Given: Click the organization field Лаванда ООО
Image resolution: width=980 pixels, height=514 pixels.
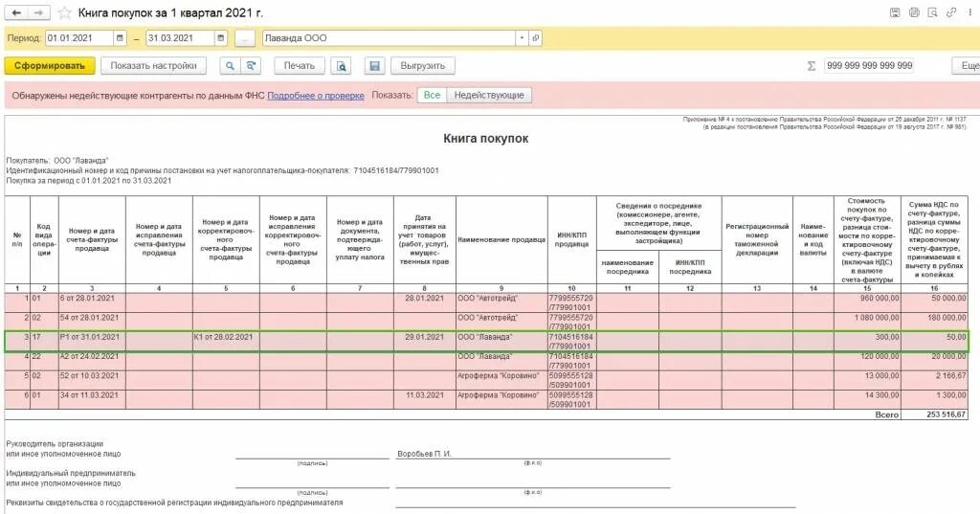Looking at the screenshot, I should pyautogui.click(x=389, y=38).
